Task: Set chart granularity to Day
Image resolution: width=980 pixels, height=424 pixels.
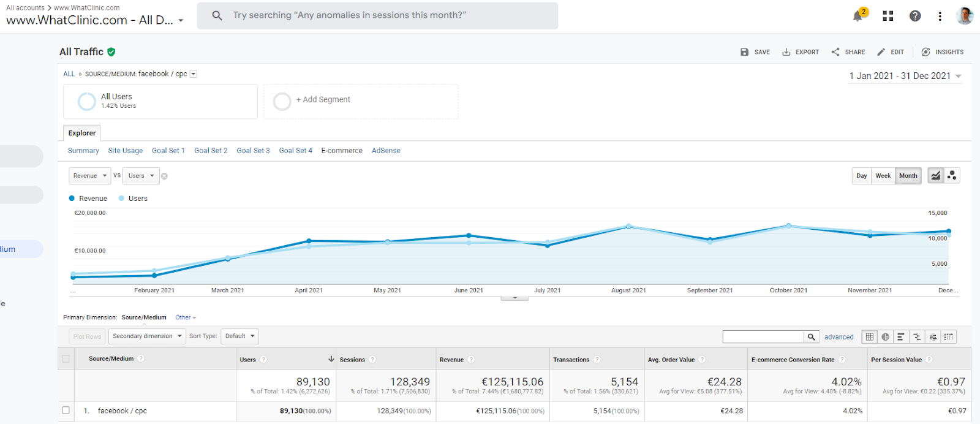Action: pos(862,176)
